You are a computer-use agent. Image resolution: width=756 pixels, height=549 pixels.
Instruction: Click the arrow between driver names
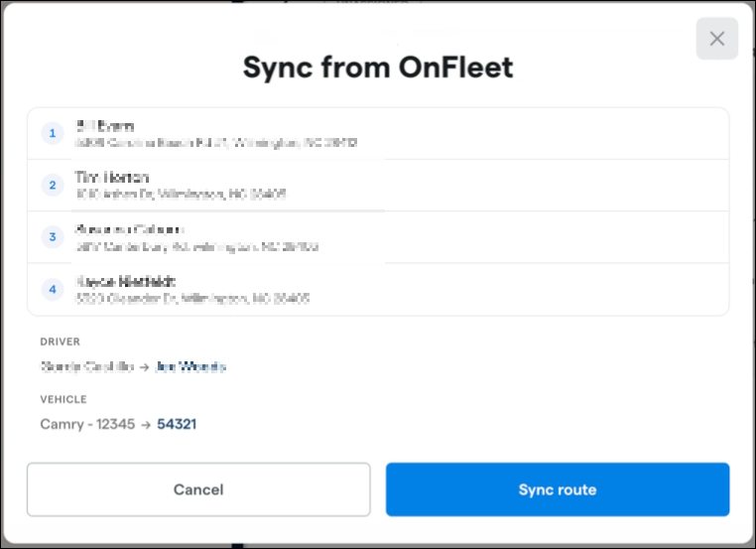(144, 367)
